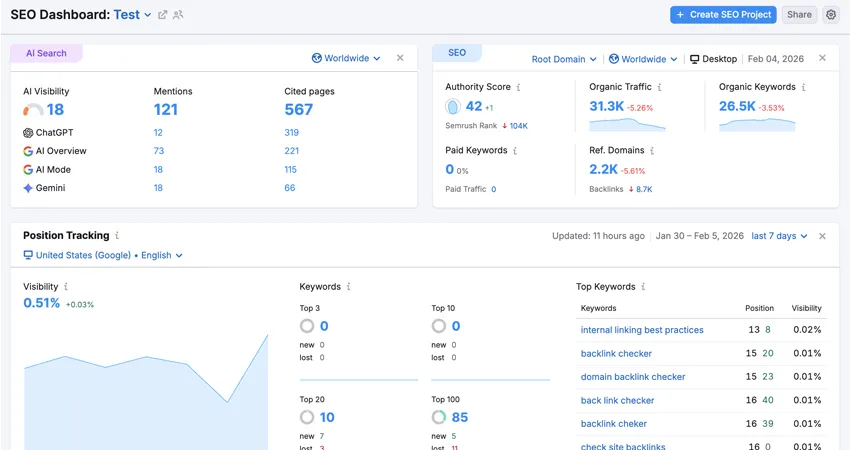
Task: Click Semrush Rank value 104K
Action: 518,126
